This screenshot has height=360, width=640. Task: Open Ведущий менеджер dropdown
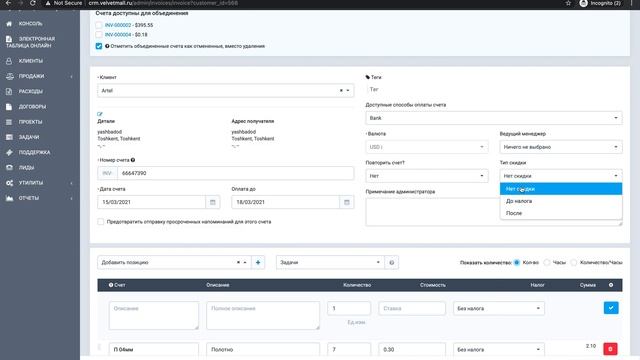pyautogui.click(x=561, y=147)
